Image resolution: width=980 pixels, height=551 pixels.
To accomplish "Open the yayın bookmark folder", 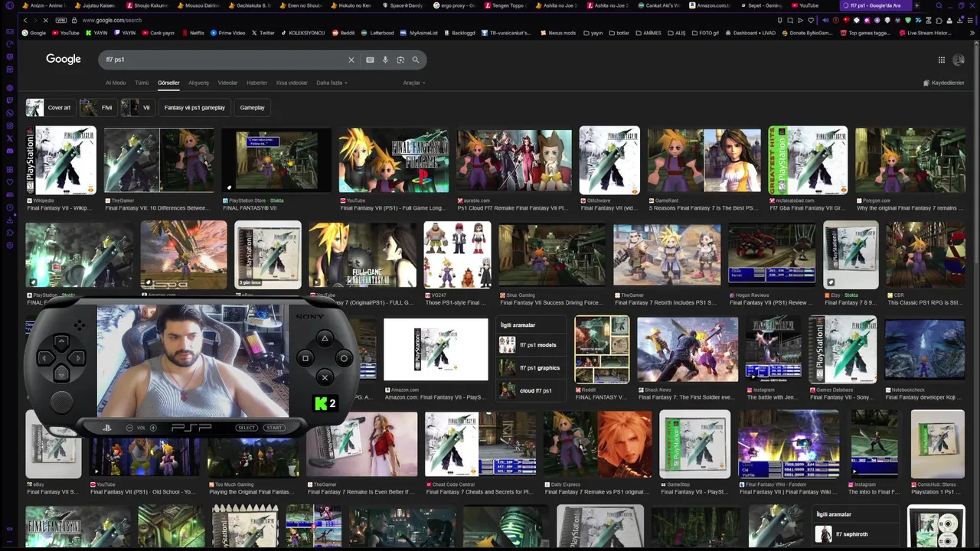I will tap(593, 33).
